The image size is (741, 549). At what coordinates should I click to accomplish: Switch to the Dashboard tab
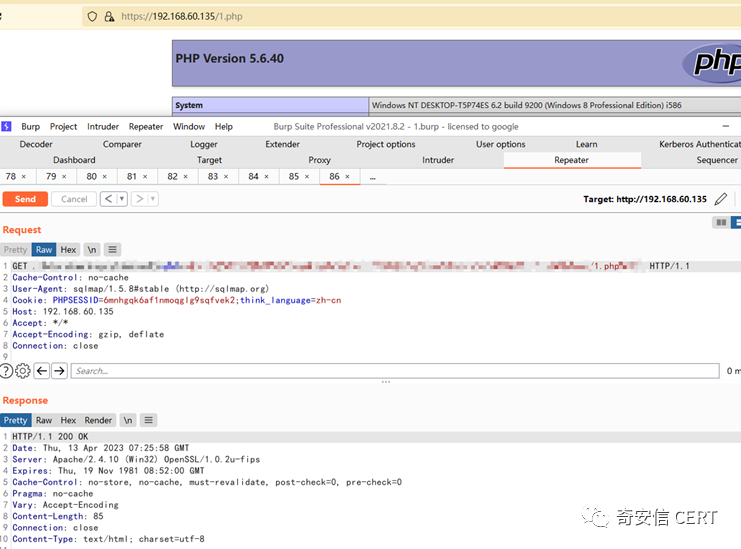coord(74,160)
